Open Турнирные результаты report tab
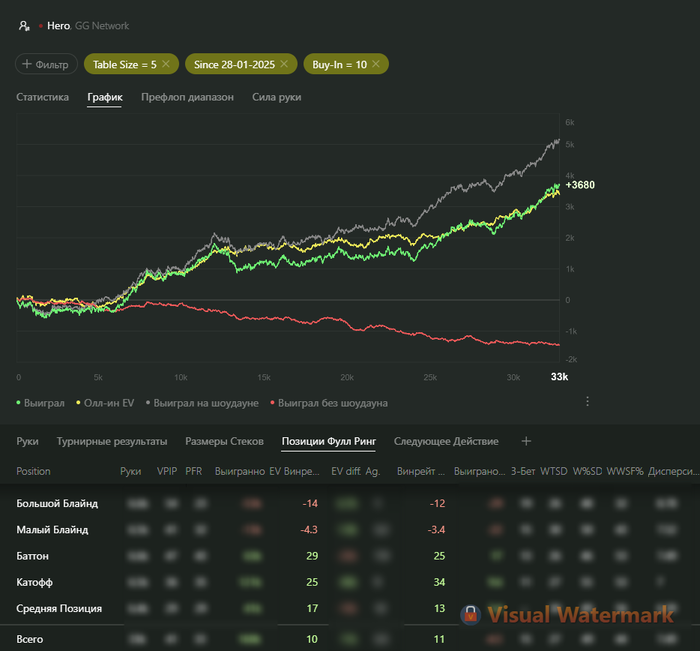The width and height of the screenshot is (700, 651). pos(112,441)
